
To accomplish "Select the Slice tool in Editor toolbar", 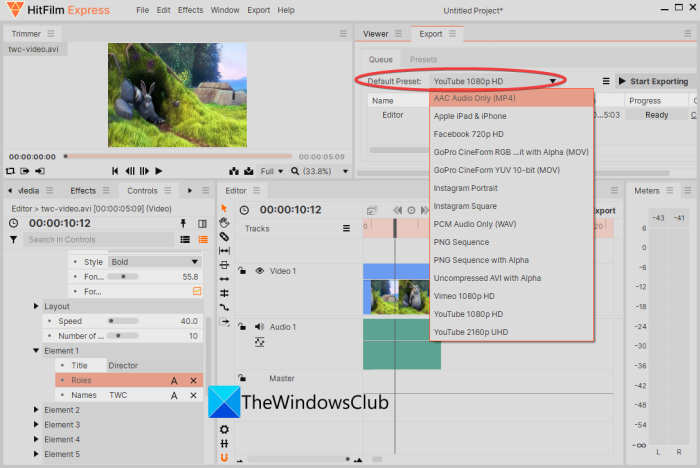I will (224, 237).
